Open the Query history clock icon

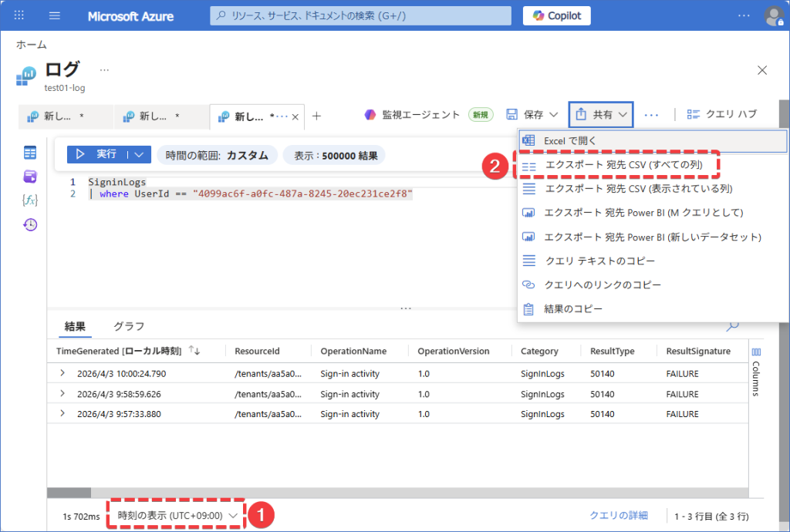tap(30, 224)
